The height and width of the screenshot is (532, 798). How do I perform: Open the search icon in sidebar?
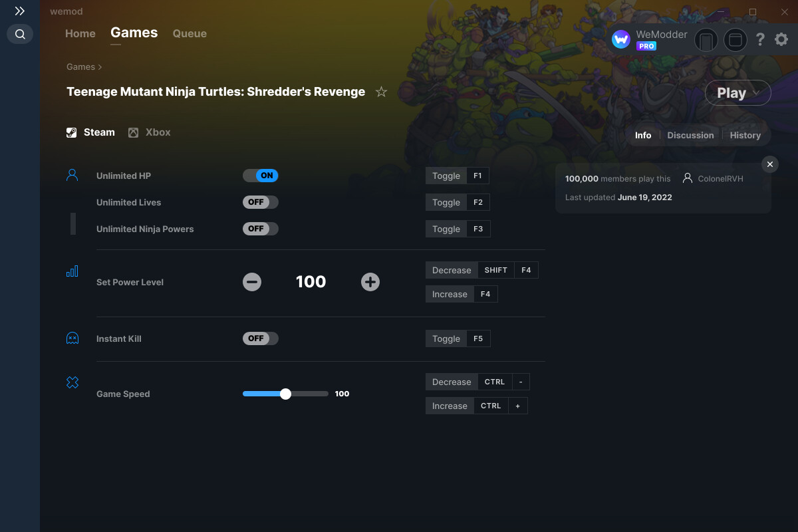click(20, 34)
